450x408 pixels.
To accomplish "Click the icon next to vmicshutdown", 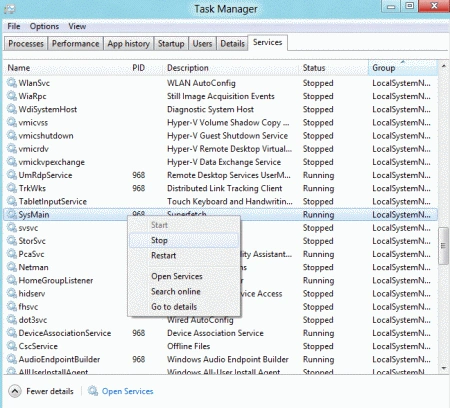I will (12, 135).
